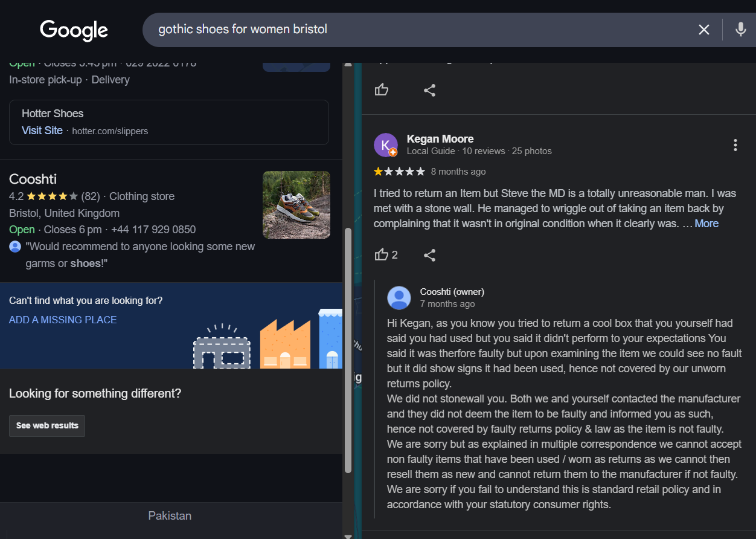Open the Cooshti store listing title
The image size is (756, 539).
click(33, 179)
